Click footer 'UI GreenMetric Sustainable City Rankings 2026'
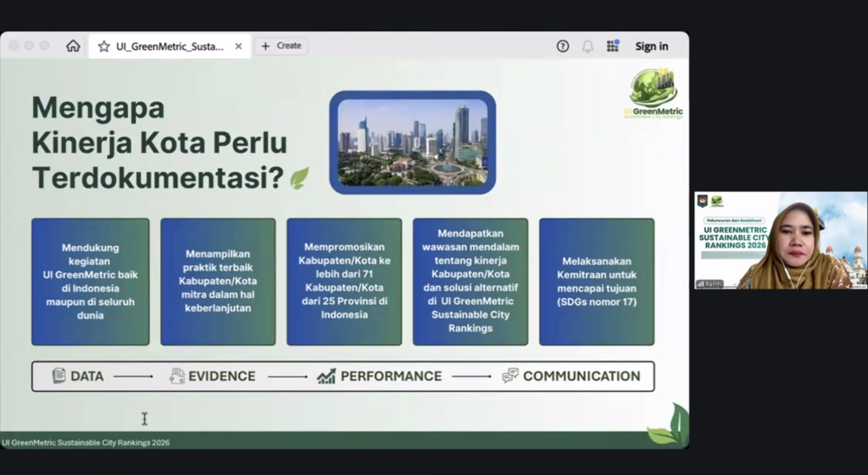This screenshot has width=868, height=475. tap(86, 442)
